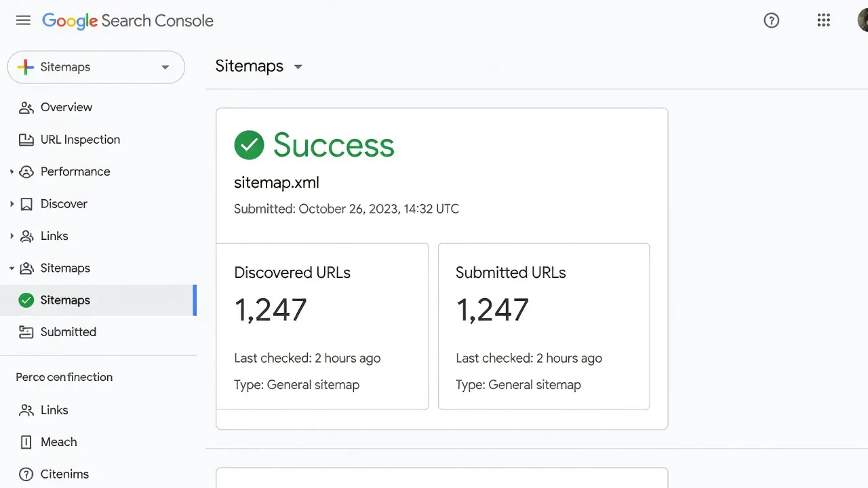This screenshot has width=868, height=488.
Task: Click the Meach icon in sidebar
Action: coord(26,442)
